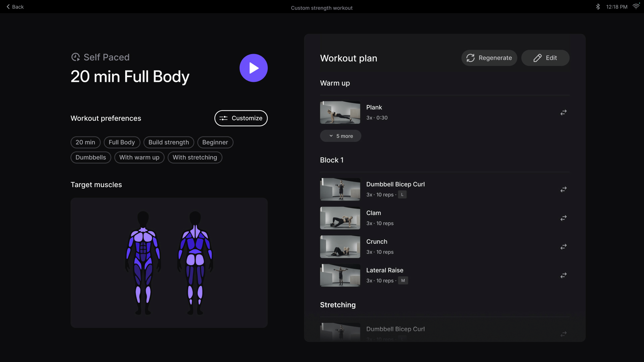Click the Bluetooth status icon

pyautogui.click(x=598, y=7)
